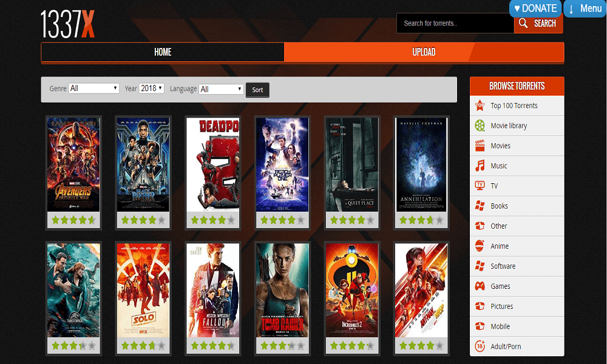
Task: Click the Movie library film reel icon
Action: (480, 126)
